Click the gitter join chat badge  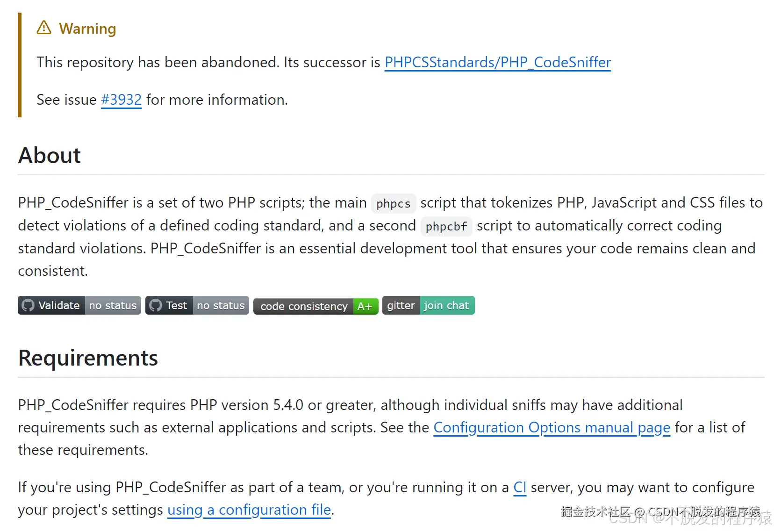click(x=429, y=305)
